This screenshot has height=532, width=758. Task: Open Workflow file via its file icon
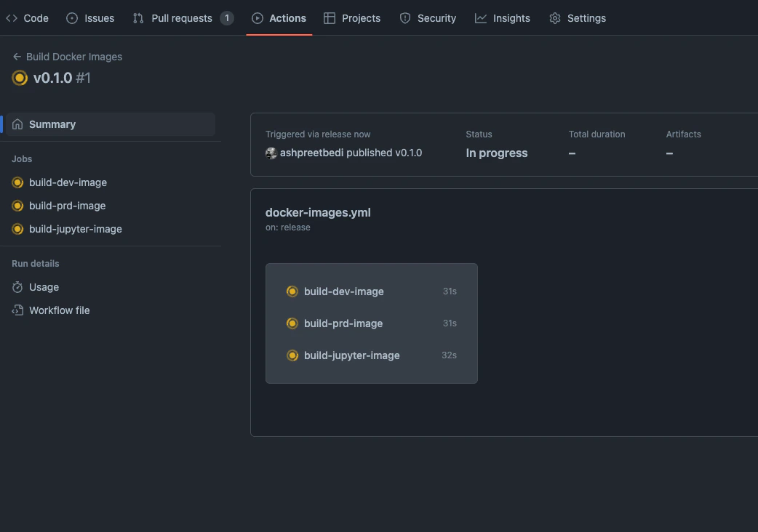(17, 310)
